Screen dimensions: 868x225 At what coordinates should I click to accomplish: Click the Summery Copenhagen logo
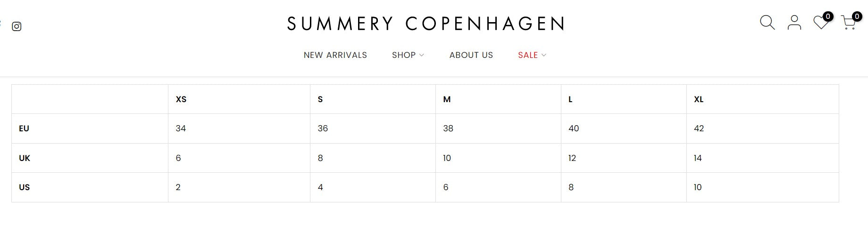pos(426,24)
